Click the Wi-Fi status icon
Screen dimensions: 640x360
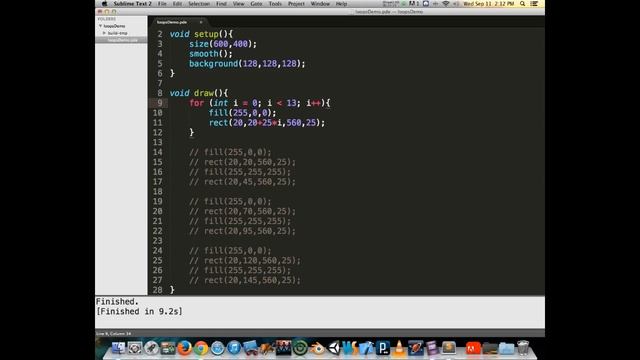446,4
